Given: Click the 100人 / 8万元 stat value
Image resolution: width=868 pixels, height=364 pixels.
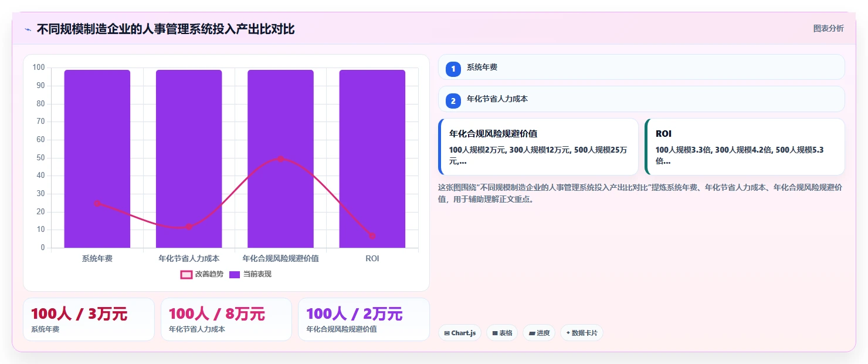Looking at the screenshot, I should pyautogui.click(x=216, y=314).
